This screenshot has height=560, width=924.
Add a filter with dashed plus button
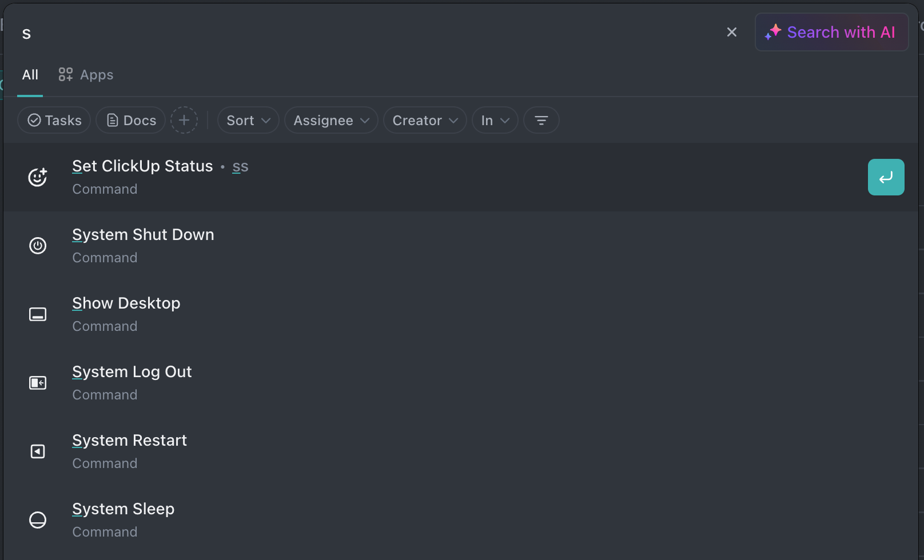click(x=184, y=120)
